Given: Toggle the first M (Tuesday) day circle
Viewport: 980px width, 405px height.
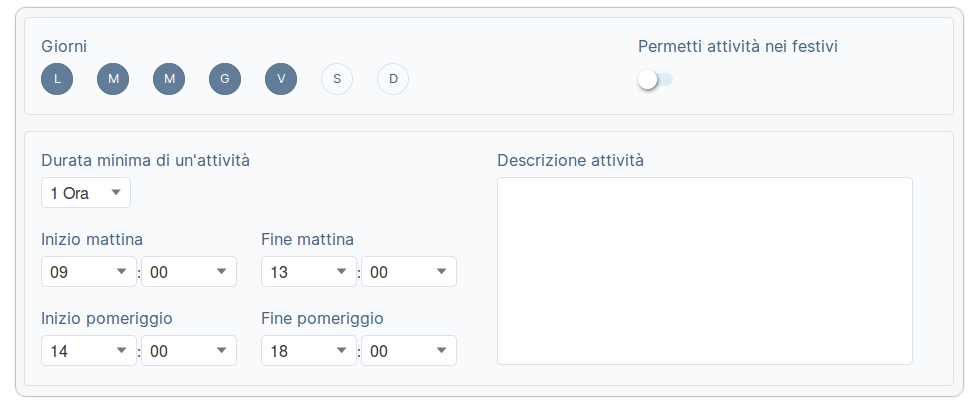Looking at the screenshot, I should (113, 79).
